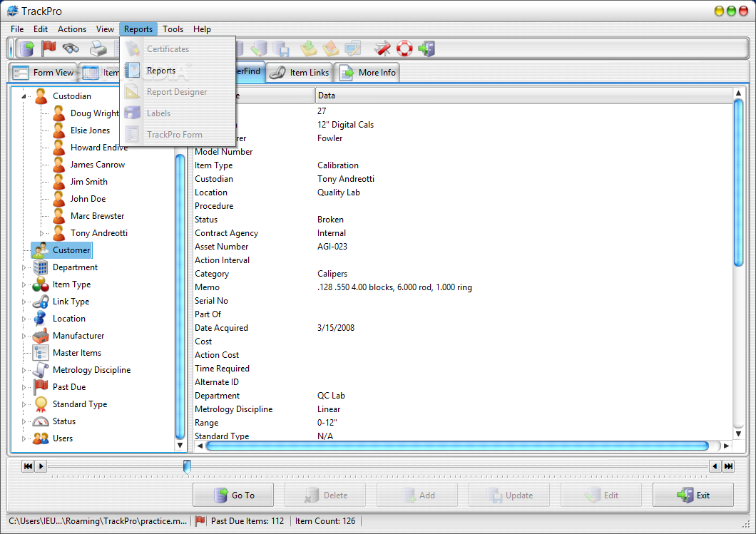Click the Swiss army knife tools icon
Image resolution: width=756 pixels, height=534 pixels.
[x=382, y=48]
